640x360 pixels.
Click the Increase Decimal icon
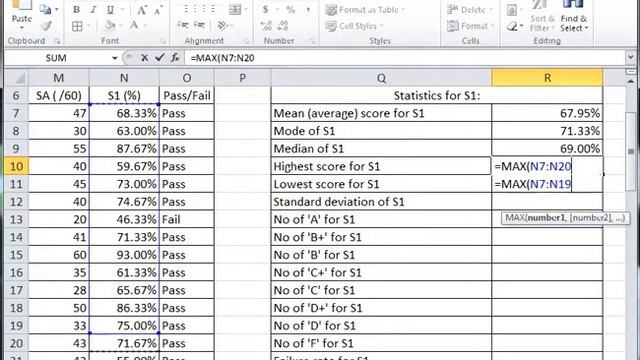coord(266,26)
